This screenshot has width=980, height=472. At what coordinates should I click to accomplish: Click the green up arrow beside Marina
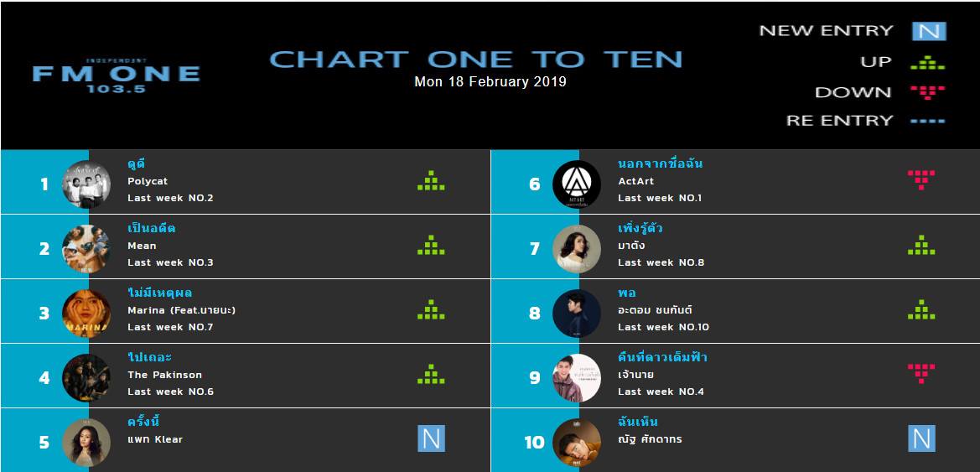[x=431, y=309]
